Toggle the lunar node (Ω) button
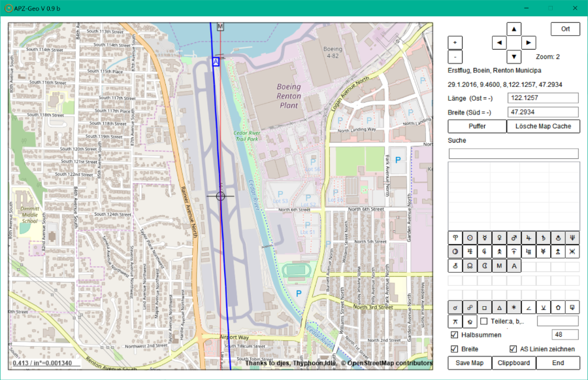Screen dimensions: 588x380 point(470,266)
